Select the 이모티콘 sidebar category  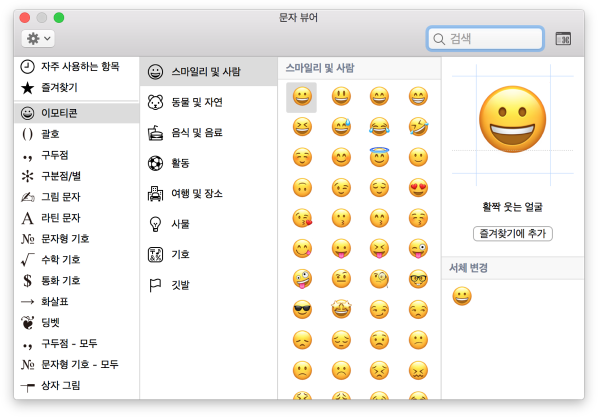pyautogui.click(x=76, y=113)
